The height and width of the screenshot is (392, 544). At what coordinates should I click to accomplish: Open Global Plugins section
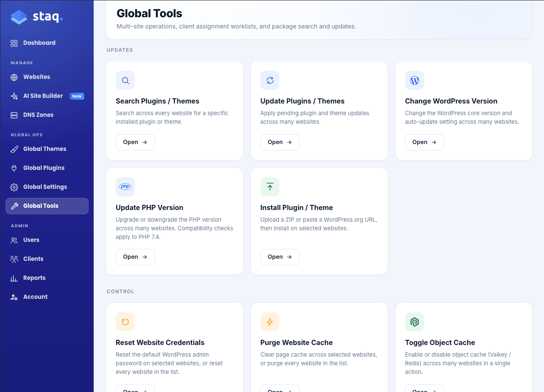(x=47, y=168)
